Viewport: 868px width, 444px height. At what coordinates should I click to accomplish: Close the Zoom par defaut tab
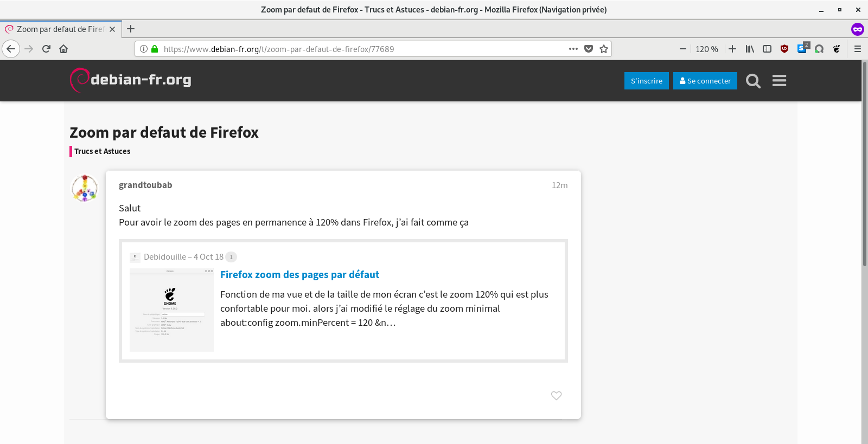click(x=112, y=29)
